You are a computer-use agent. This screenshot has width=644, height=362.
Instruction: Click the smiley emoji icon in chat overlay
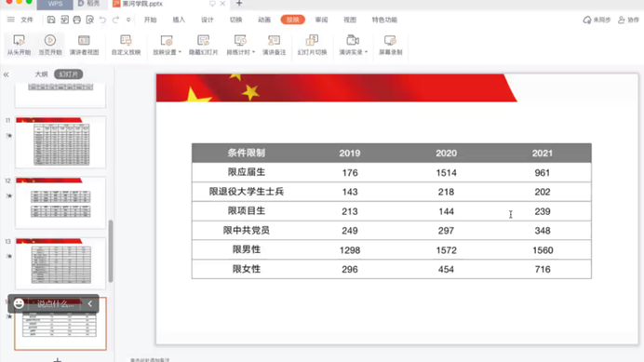click(x=19, y=303)
